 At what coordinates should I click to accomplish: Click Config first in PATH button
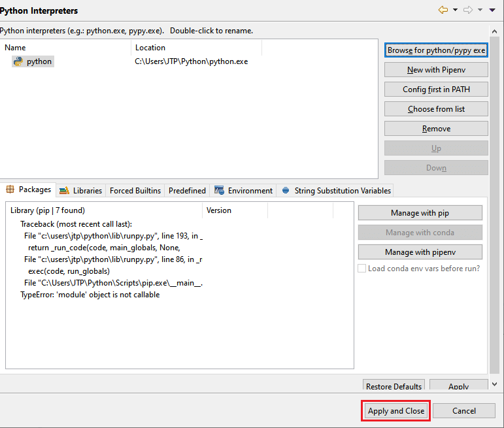436,90
